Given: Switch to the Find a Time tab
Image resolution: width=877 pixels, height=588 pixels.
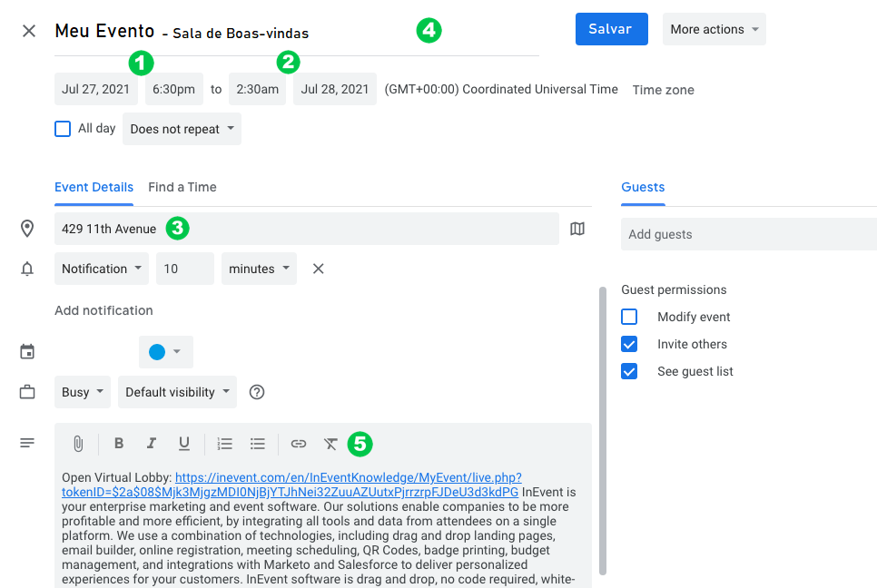Looking at the screenshot, I should click(182, 187).
